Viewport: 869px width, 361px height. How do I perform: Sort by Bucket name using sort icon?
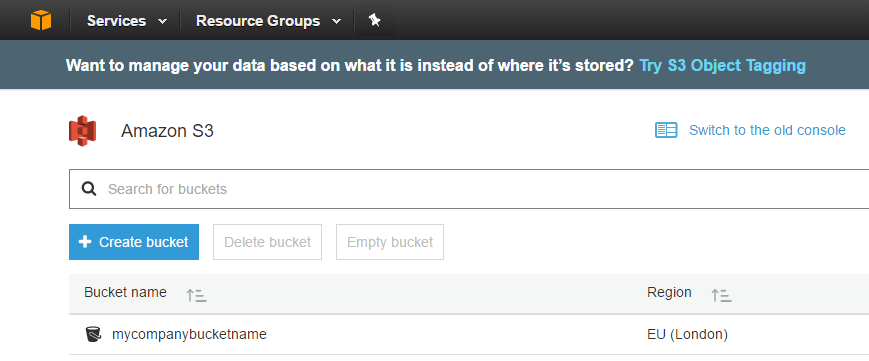point(196,296)
